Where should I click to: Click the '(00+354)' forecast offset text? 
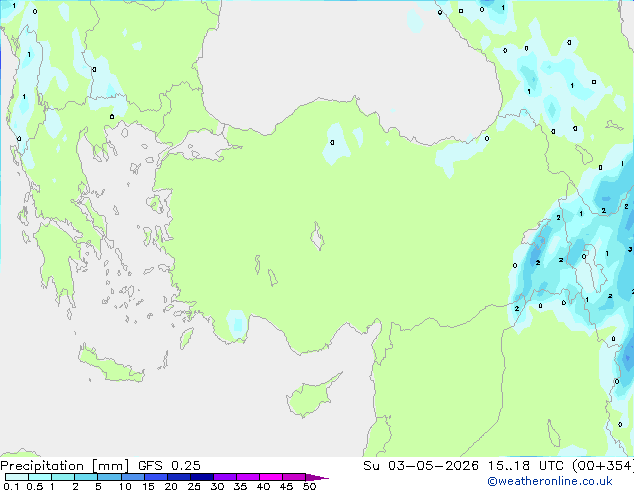pos(603,466)
